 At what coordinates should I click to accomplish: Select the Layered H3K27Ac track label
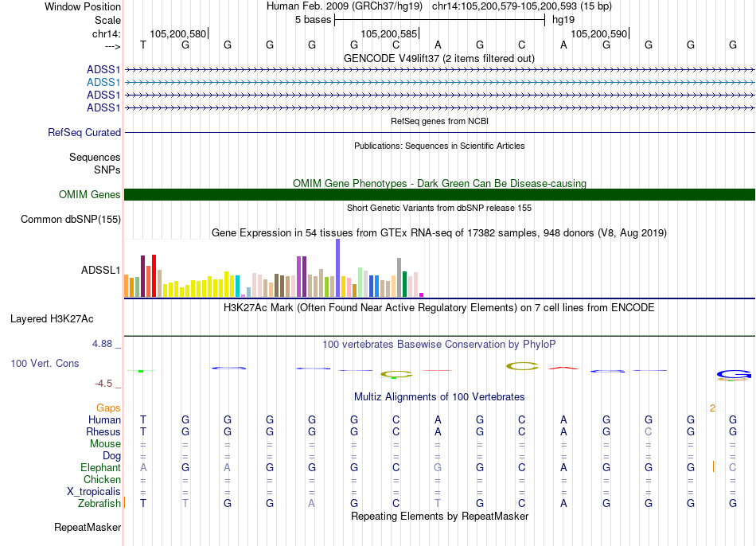(x=52, y=319)
